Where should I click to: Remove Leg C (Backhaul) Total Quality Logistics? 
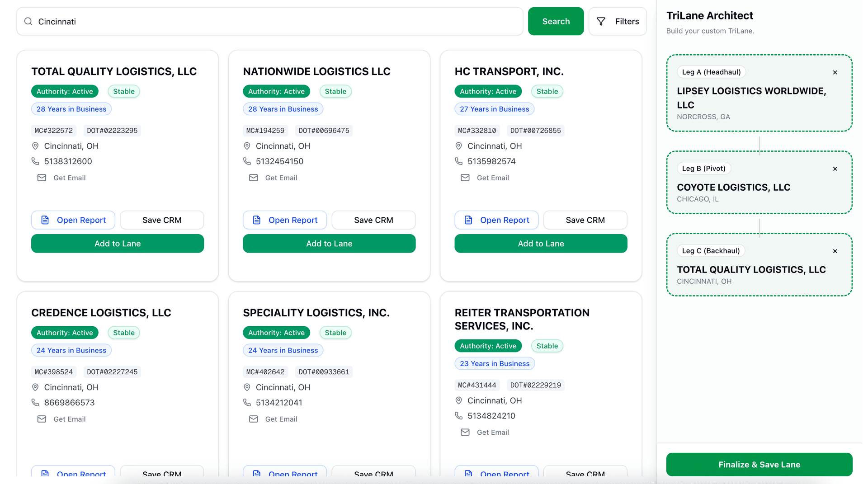click(835, 251)
